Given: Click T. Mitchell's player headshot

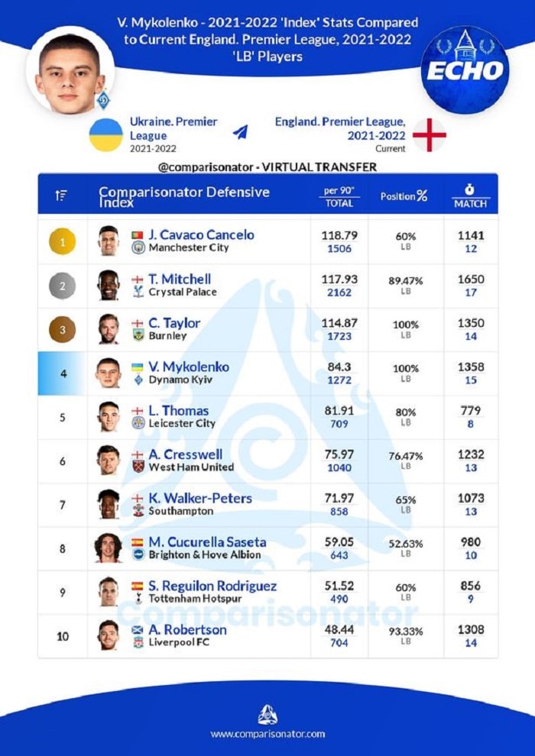Looking at the screenshot, I should [x=109, y=286].
